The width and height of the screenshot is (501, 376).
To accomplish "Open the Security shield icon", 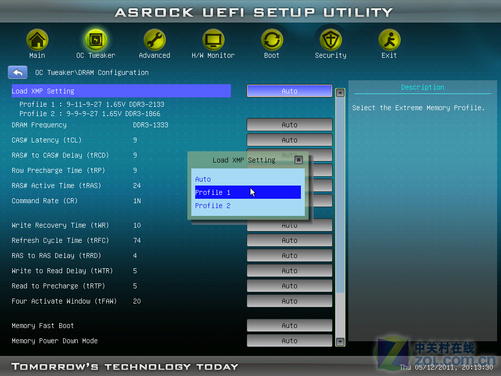I will (330, 40).
